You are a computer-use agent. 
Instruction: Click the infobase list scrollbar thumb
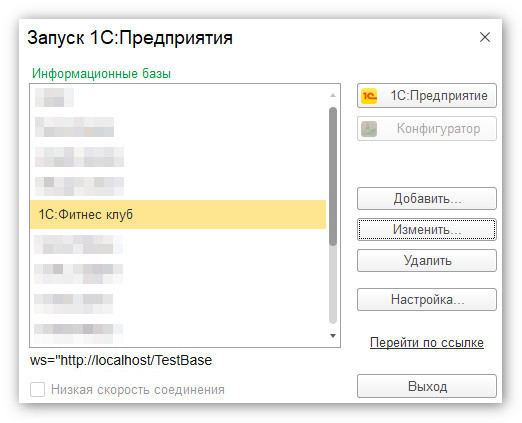333,176
